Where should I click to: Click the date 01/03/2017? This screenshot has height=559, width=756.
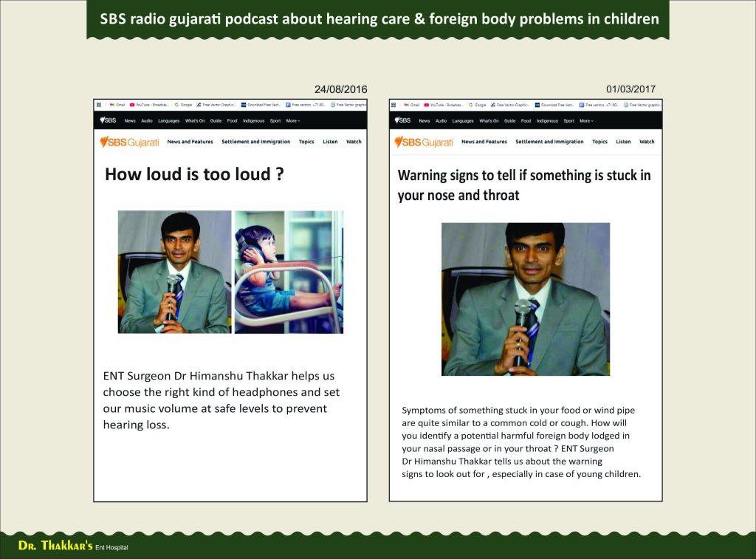(630, 89)
